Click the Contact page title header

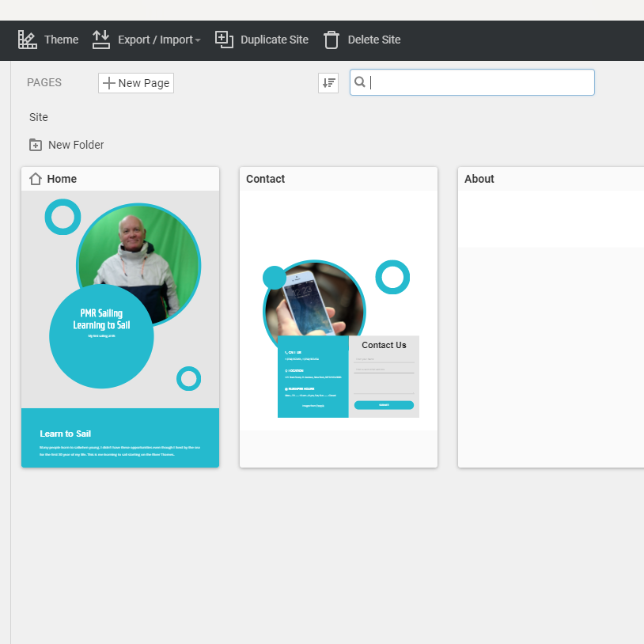266,179
